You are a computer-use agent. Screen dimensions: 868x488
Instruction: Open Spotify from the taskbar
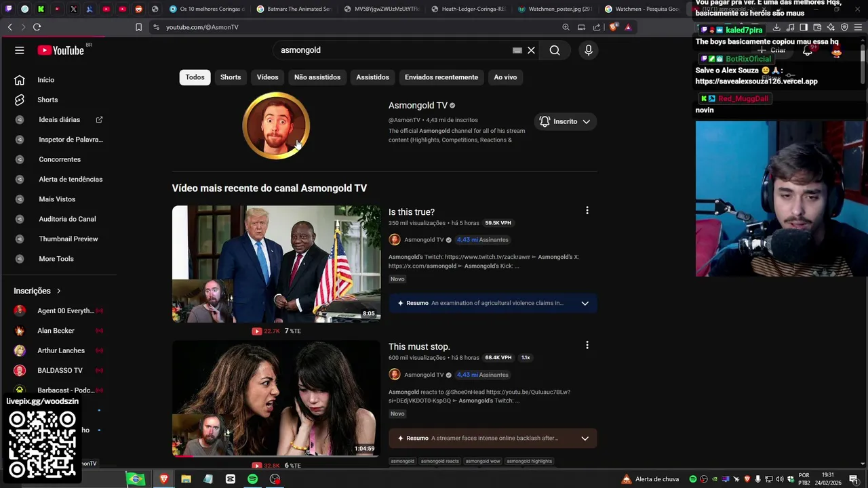(x=252, y=479)
